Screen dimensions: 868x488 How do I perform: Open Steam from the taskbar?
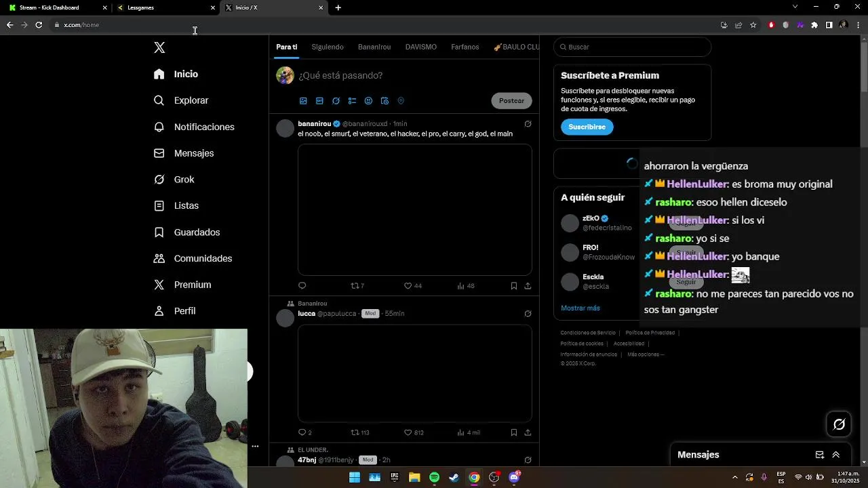(454, 477)
